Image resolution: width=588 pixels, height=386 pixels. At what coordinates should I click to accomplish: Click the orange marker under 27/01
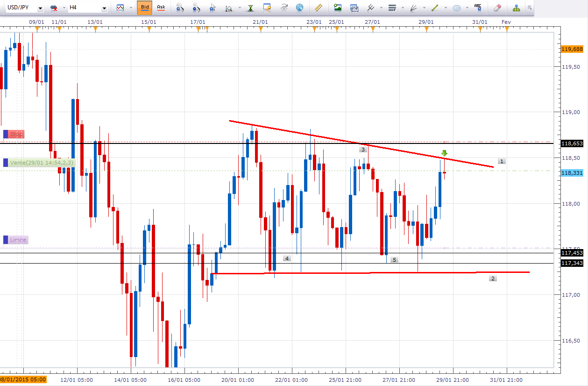point(372,29)
